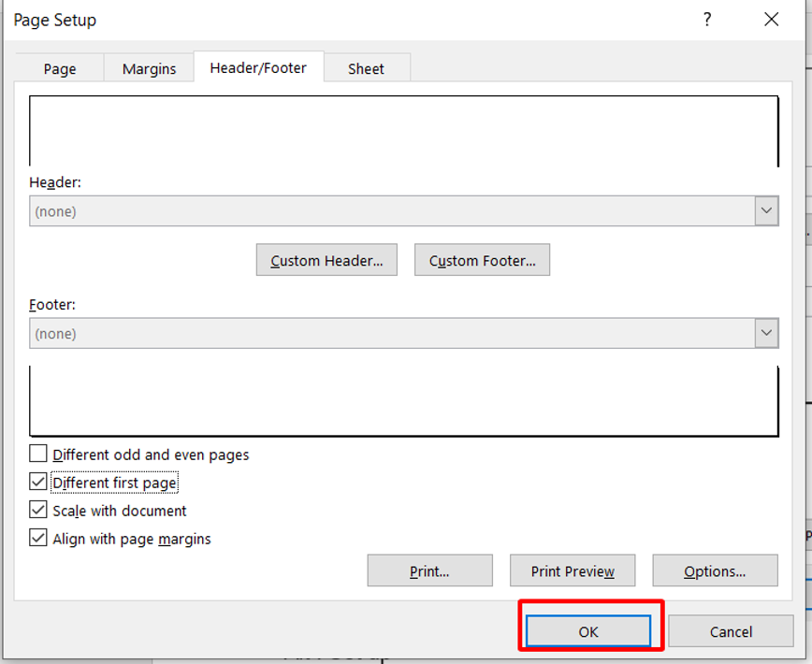Uncheck Scale with document
Screen dimensions: 812x664
coord(37,510)
